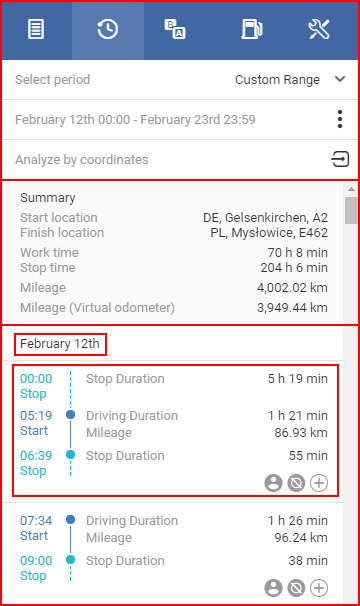This screenshot has width=360, height=606.
Task: Click the Analyze by coordinates arrow icon
Action: coord(340,159)
